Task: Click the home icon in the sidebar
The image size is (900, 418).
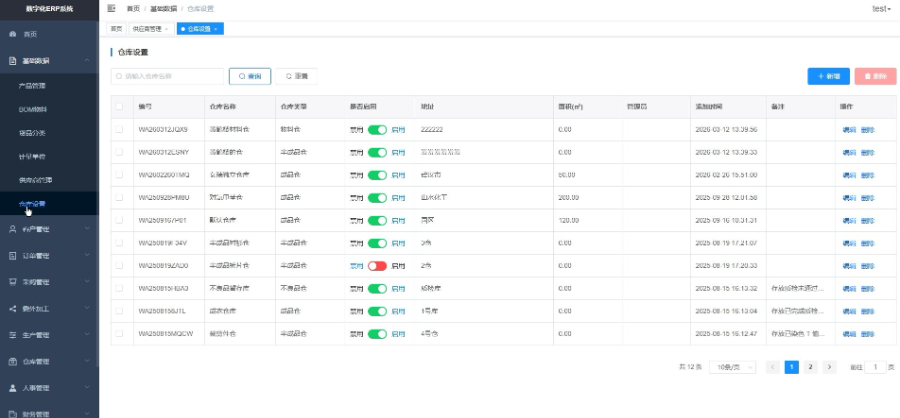Action: (13, 34)
